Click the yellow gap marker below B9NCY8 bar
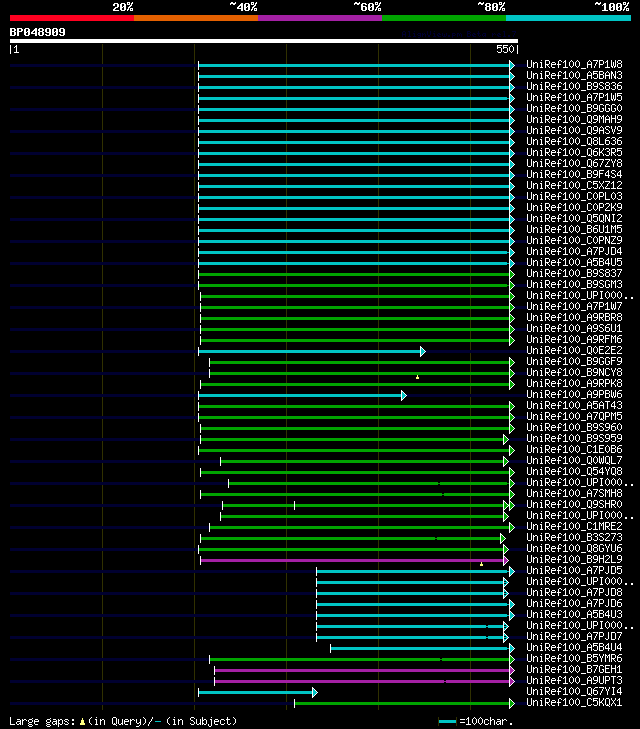The height and width of the screenshot is (729, 640). pos(417,377)
